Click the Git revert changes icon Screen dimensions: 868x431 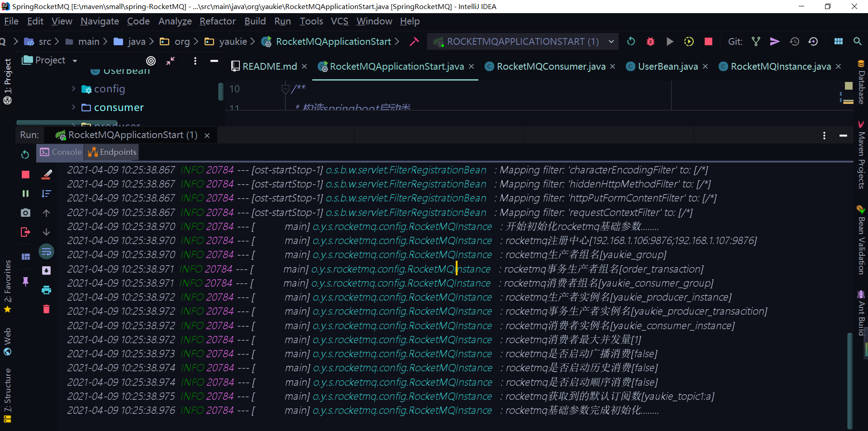tap(813, 42)
